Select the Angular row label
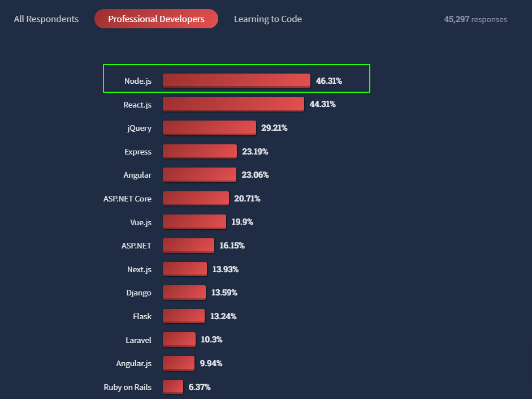532x399 pixels. 137,175
